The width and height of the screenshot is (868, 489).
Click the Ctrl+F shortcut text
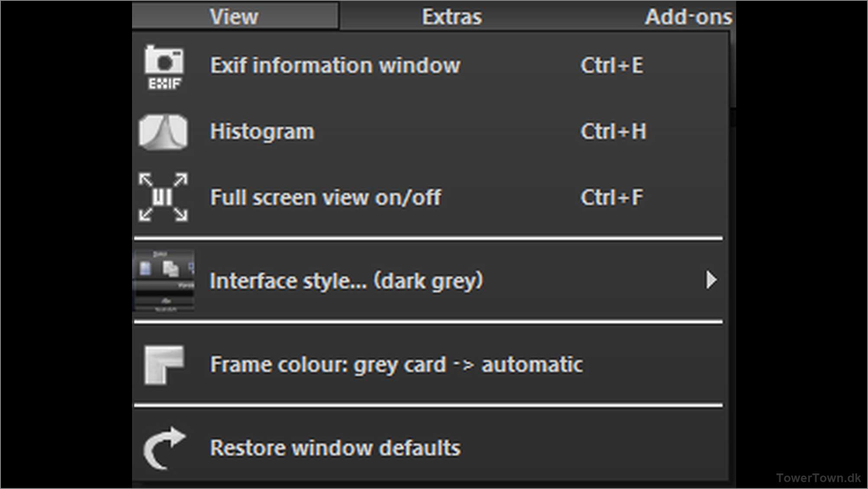click(612, 198)
